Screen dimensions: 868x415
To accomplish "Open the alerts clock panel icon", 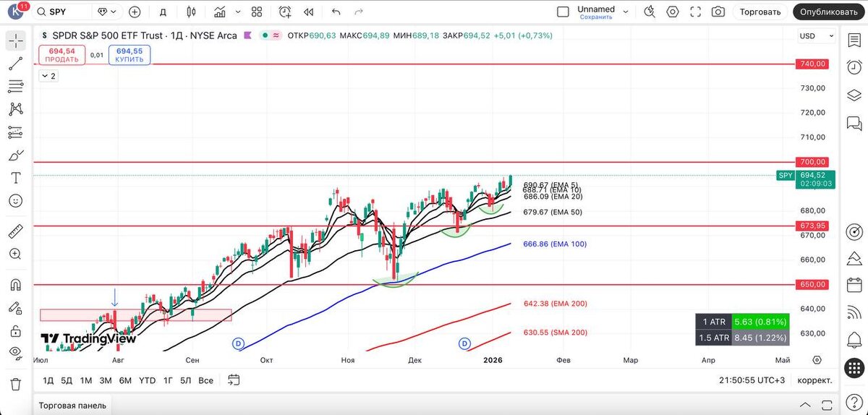I will (x=854, y=67).
